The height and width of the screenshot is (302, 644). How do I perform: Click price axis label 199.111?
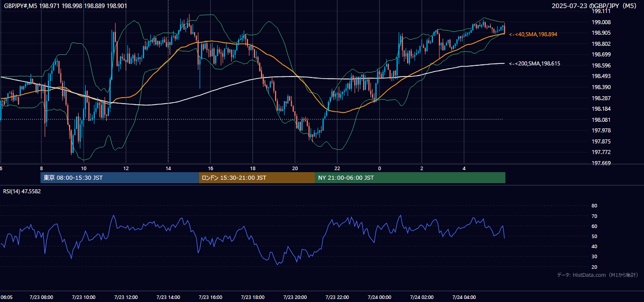click(x=601, y=11)
